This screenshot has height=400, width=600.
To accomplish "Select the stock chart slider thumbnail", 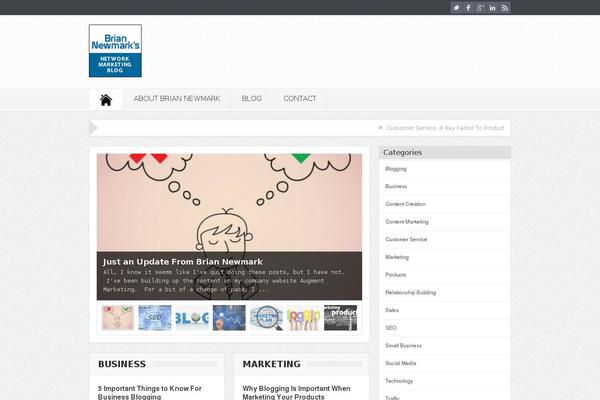I will (x=229, y=318).
